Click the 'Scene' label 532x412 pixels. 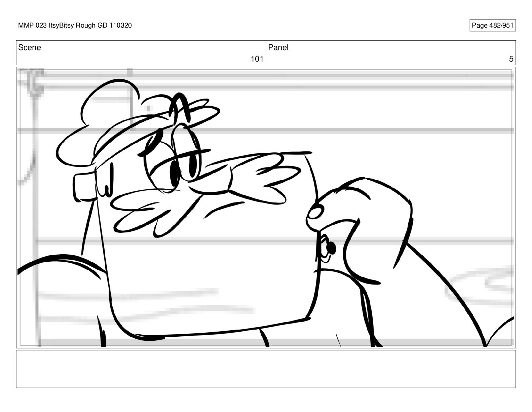(x=30, y=48)
